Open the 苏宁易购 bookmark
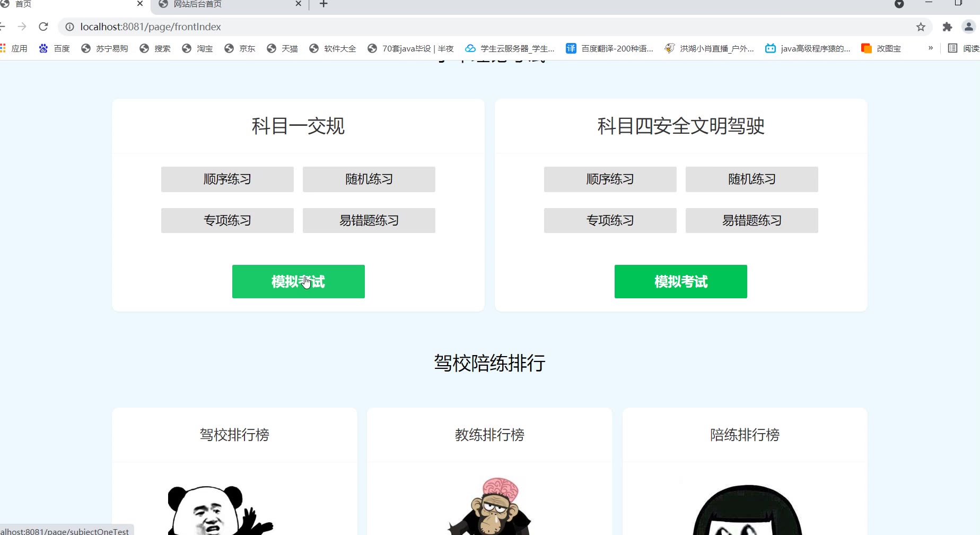The width and height of the screenshot is (980, 535). [x=104, y=48]
